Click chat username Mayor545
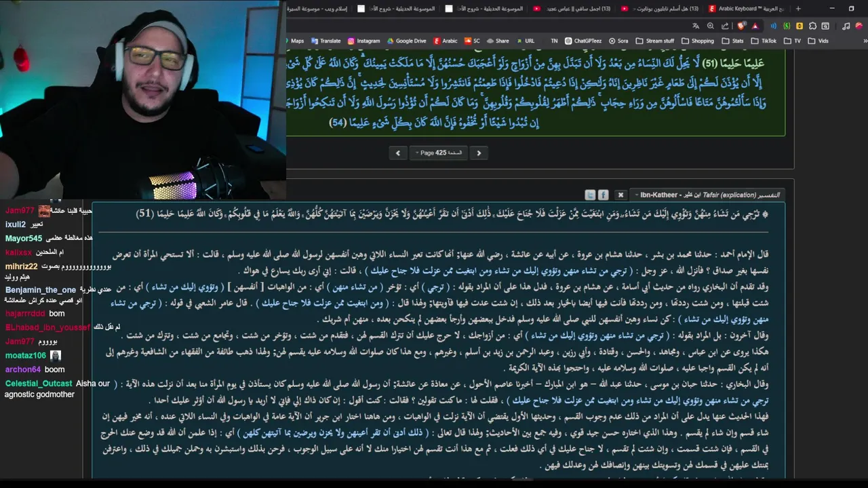868x488 pixels. [24, 239]
